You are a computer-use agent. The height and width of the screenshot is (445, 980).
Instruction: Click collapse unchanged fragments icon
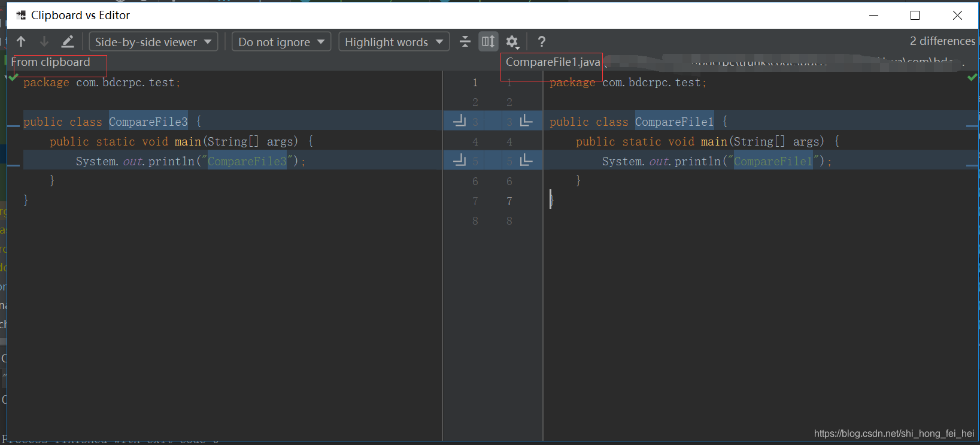click(465, 41)
